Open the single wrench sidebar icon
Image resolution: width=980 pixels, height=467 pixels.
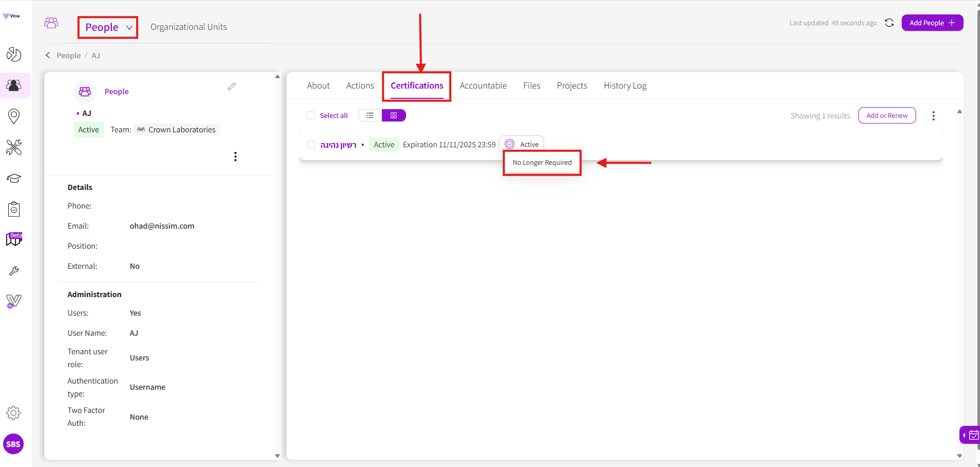click(x=14, y=271)
